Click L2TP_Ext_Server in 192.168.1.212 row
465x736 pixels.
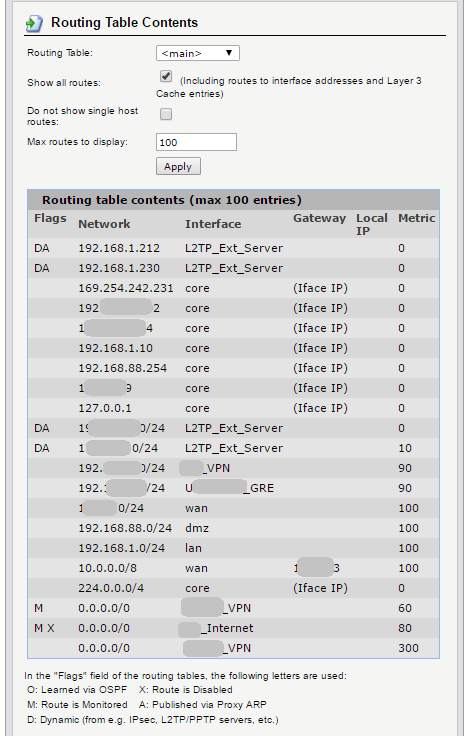click(x=234, y=248)
